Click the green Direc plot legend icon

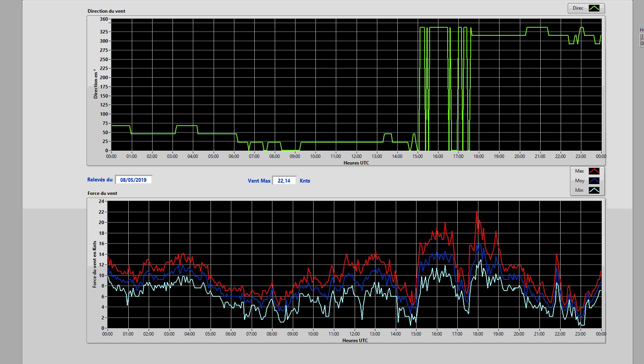pos(594,8)
